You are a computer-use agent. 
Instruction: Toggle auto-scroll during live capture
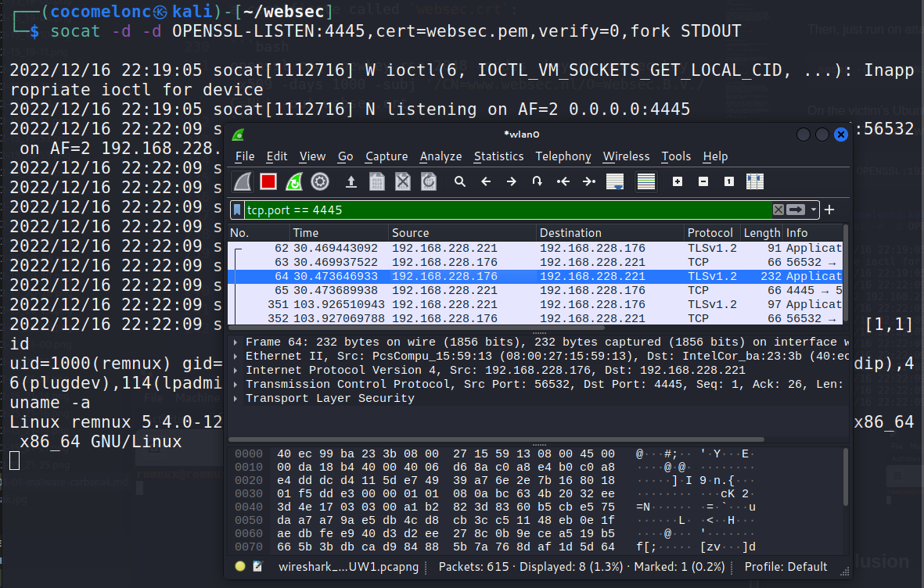click(x=615, y=181)
